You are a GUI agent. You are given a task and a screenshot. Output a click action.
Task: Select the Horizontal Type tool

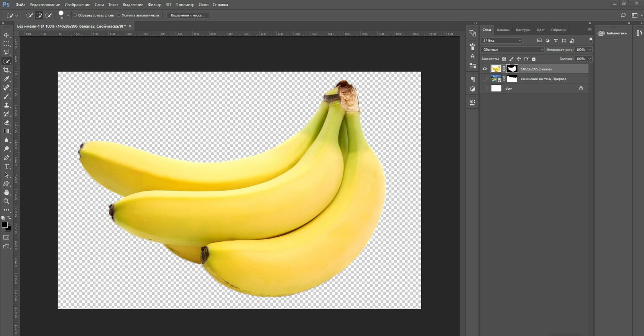pyautogui.click(x=7, y=166)
